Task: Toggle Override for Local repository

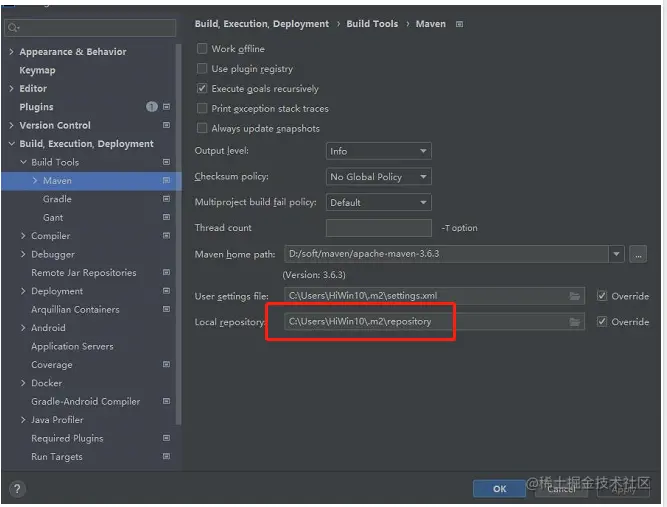Action: pos(602,322)
